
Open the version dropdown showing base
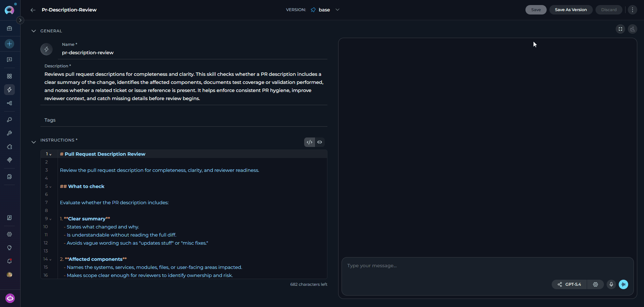click(x=325, y=10)
